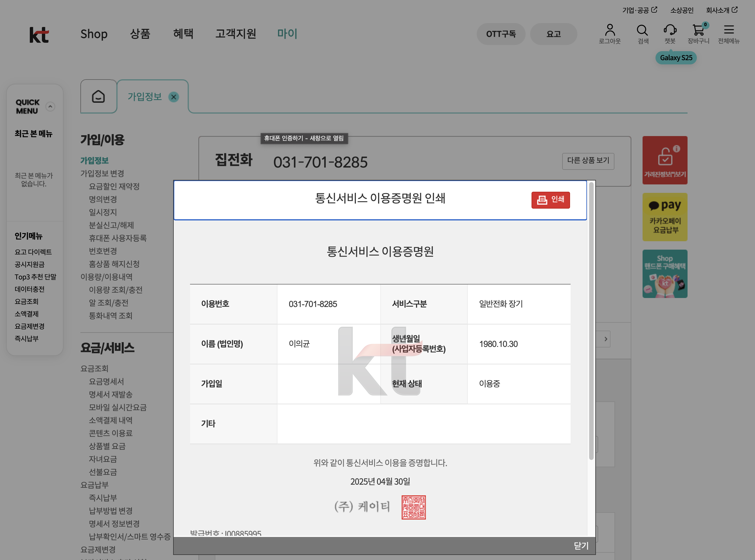Click the OTT구독 pill button
The width and height of the screenshot is (755, 560).
[x=501, y=34]
